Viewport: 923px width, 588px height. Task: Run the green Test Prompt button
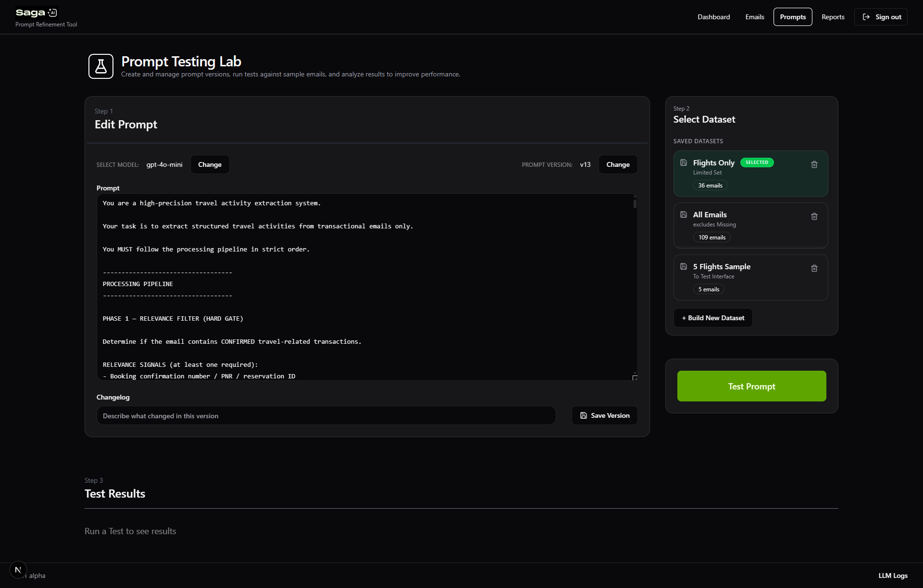[751, 386]
